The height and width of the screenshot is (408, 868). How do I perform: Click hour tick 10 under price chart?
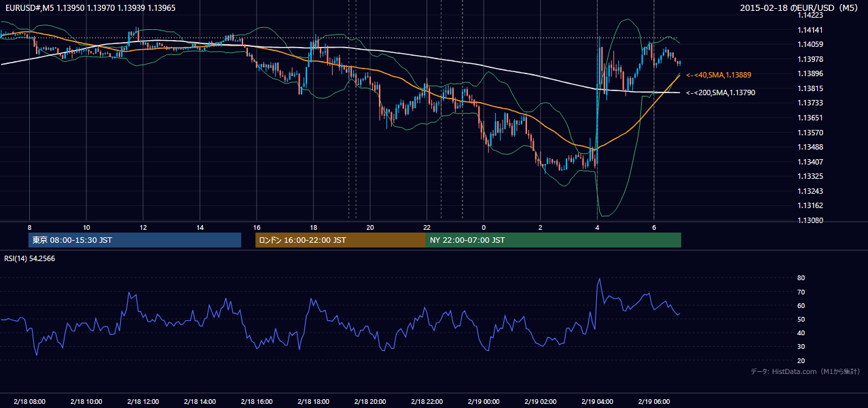click(x=86, y=227)
